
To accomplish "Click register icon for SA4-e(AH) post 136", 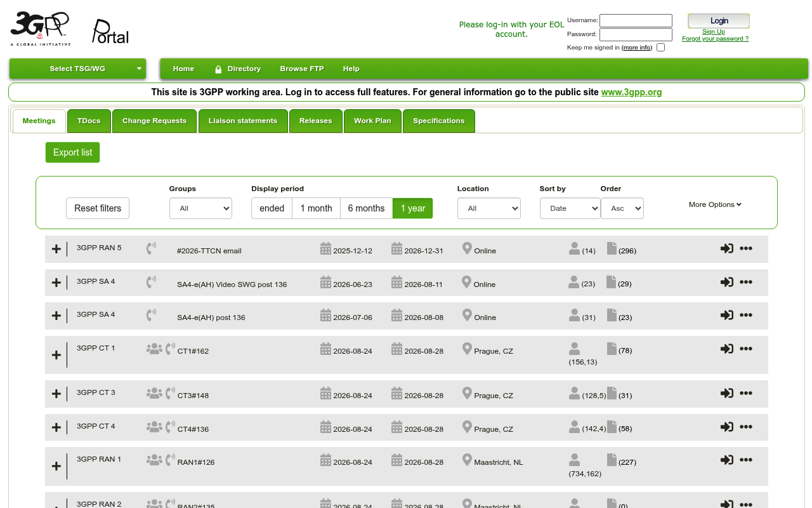I will point(727,315).
